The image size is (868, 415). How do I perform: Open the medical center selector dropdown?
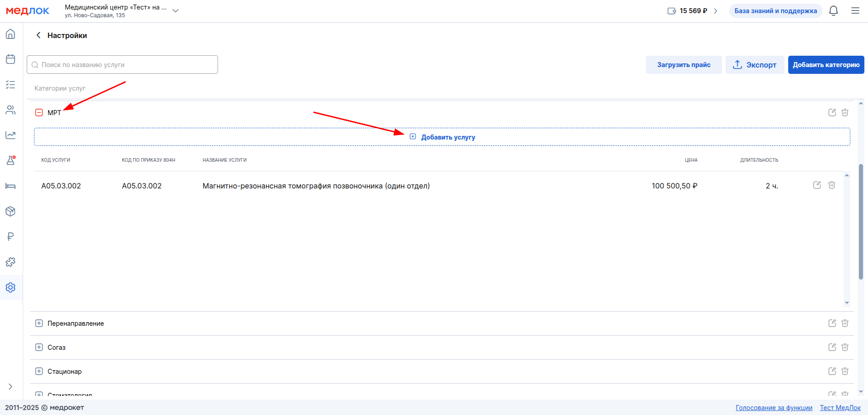pos(175,11)
